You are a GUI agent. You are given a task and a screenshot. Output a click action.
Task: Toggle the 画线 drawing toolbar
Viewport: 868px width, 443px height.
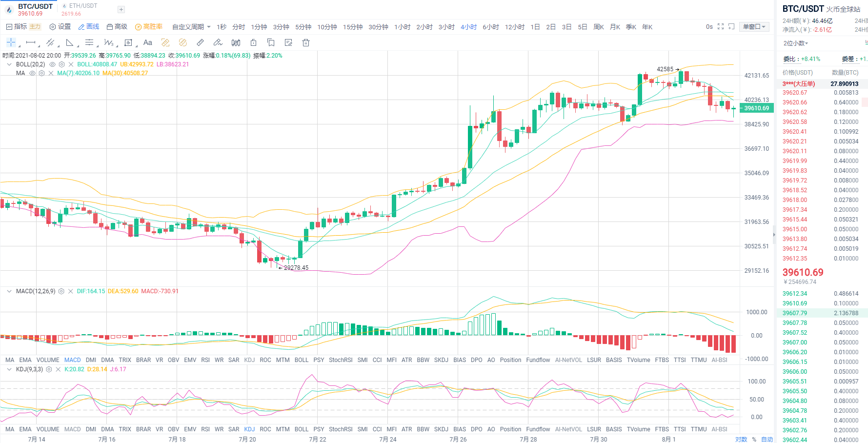click(88, 27)
